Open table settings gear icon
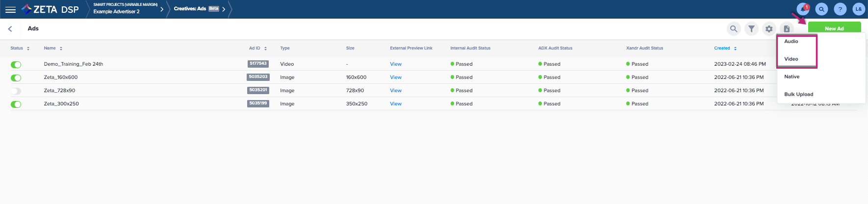The width and height of the screenshot is (868, 204). click(769, 29)
